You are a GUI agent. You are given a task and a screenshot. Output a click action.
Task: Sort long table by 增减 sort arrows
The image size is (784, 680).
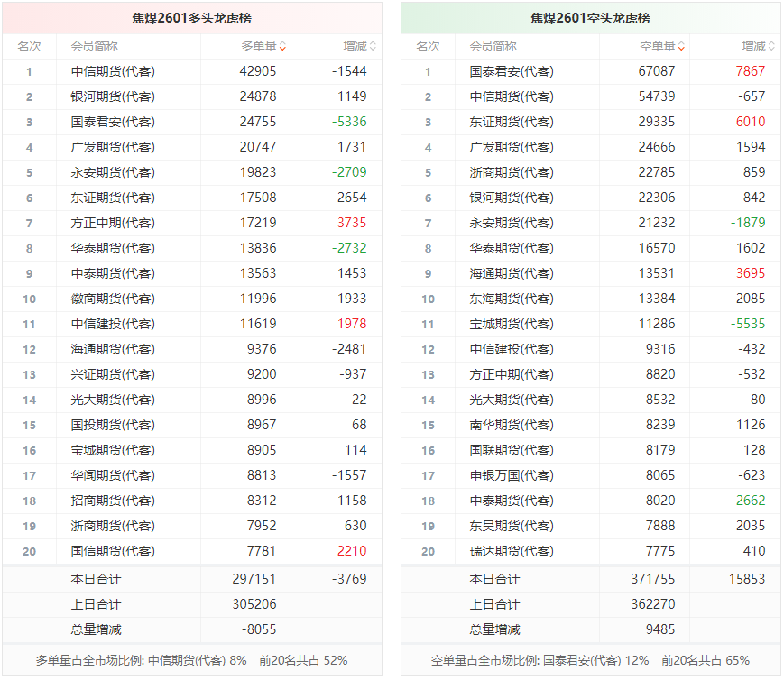373,47
